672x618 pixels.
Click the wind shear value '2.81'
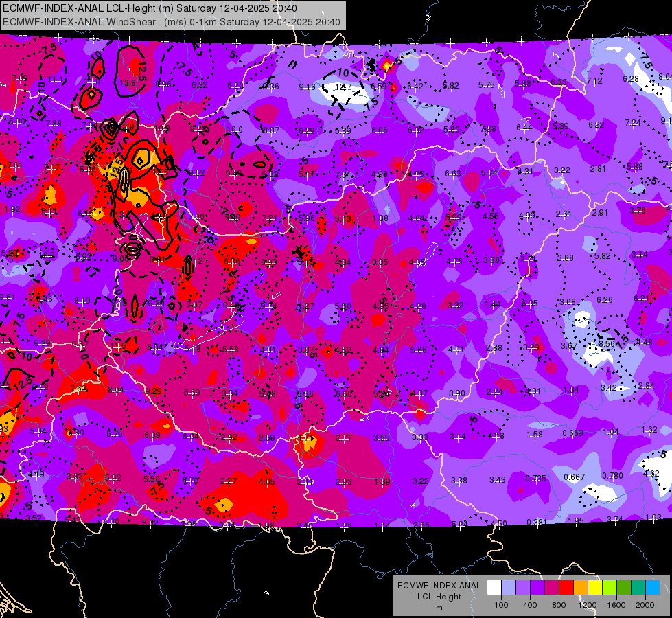pyautogui.click(x=598, y=169)
